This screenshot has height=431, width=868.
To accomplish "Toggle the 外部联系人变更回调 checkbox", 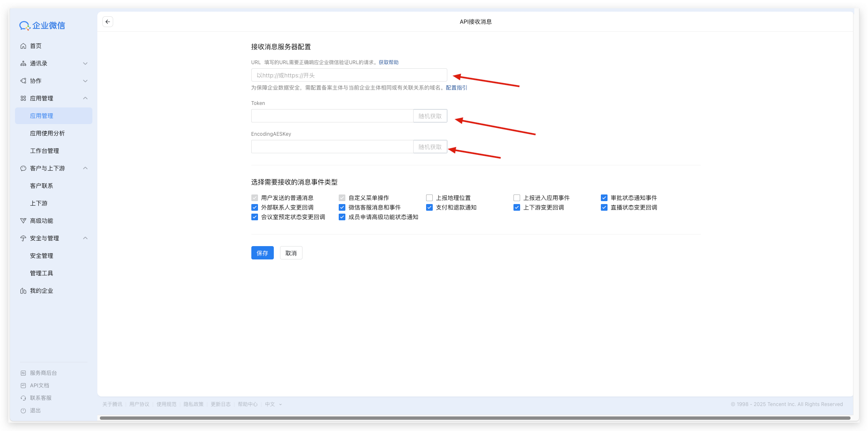I will (x=255, y=207).
